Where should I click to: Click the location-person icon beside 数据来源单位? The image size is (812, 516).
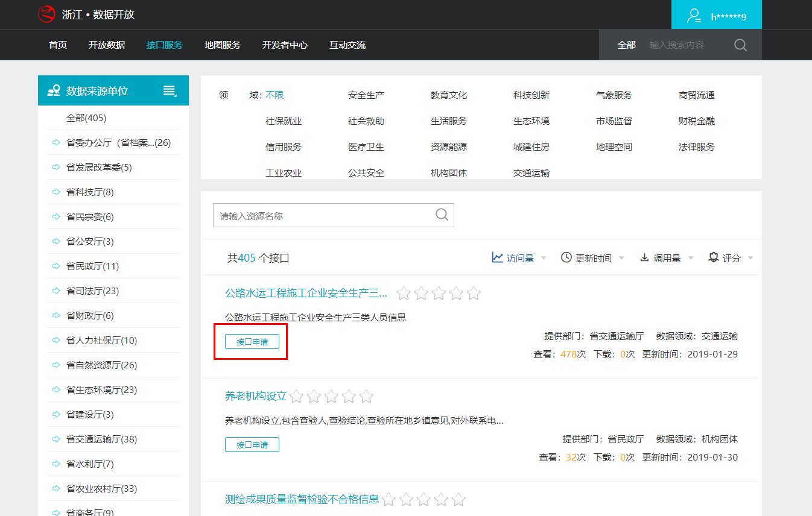[54, 91]
